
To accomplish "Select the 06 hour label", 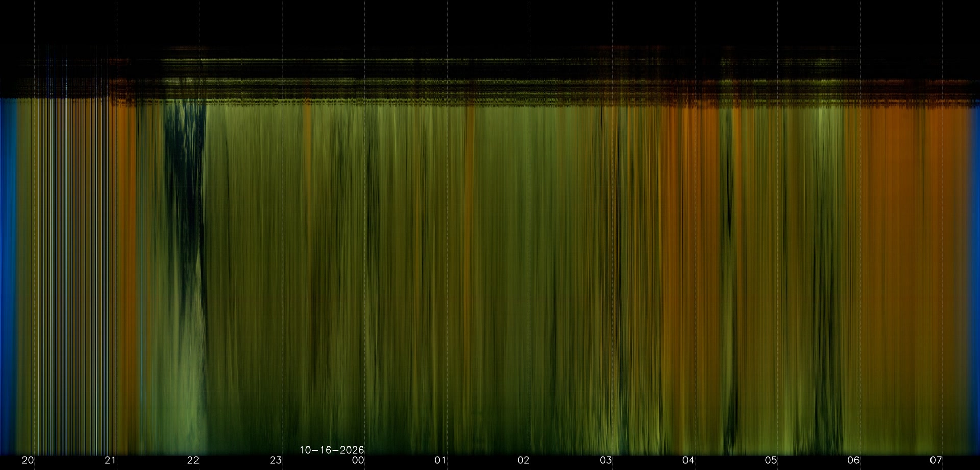I will (853, 460).
